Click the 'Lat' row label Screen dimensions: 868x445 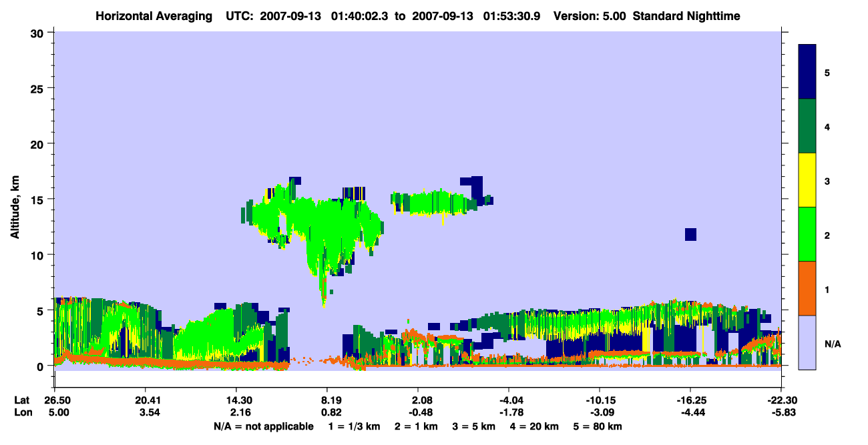tap(21, 400)
